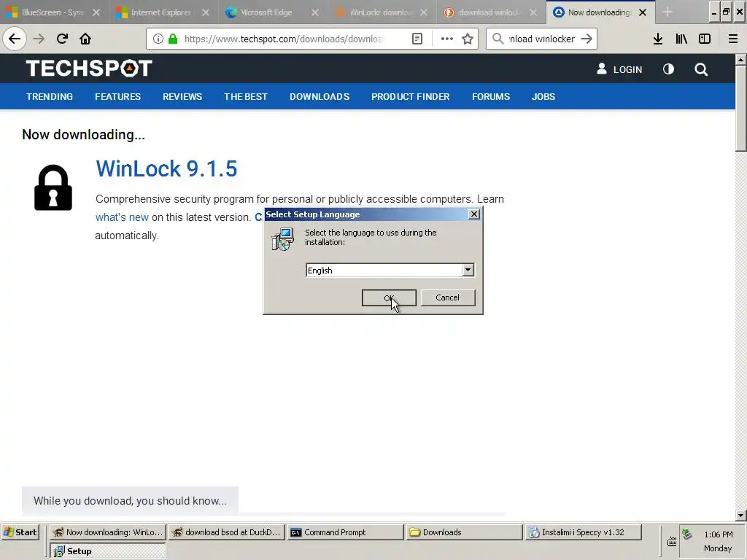Toggle reader view icon in address bar
The image size is (747, 560).
pyautogui.click(x=417, y=39)
